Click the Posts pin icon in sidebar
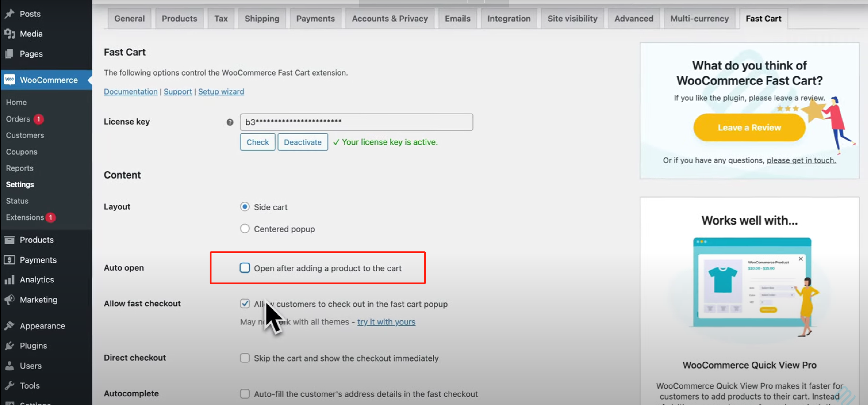The width and height of the screenshot is (868, 405). click(9, 14)
